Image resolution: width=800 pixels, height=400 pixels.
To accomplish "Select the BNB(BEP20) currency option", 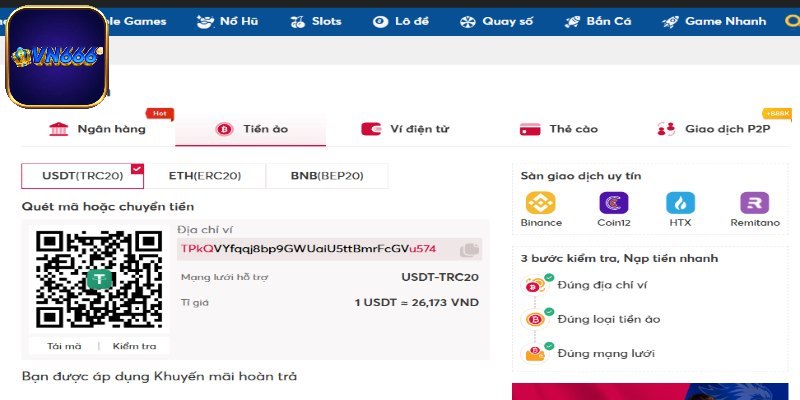I will (x=327, y=176).
